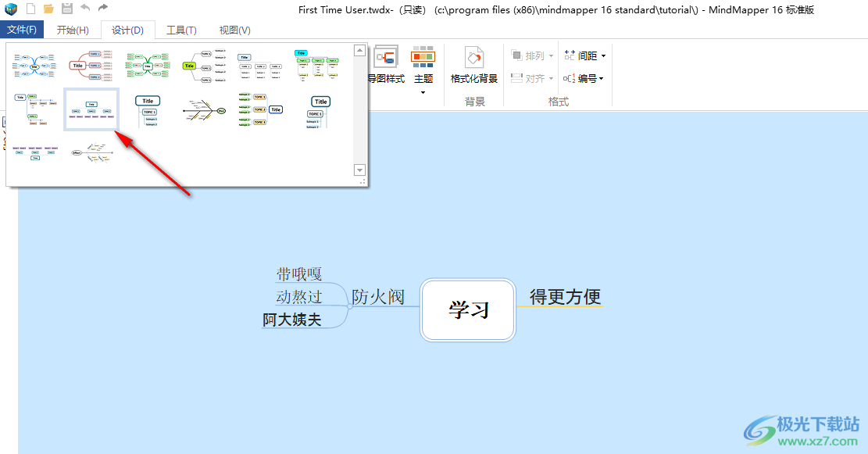Viewport: 868px width, 454px height.
Task: Click the gallery scroll up arrow
Action: coord(360,50)
